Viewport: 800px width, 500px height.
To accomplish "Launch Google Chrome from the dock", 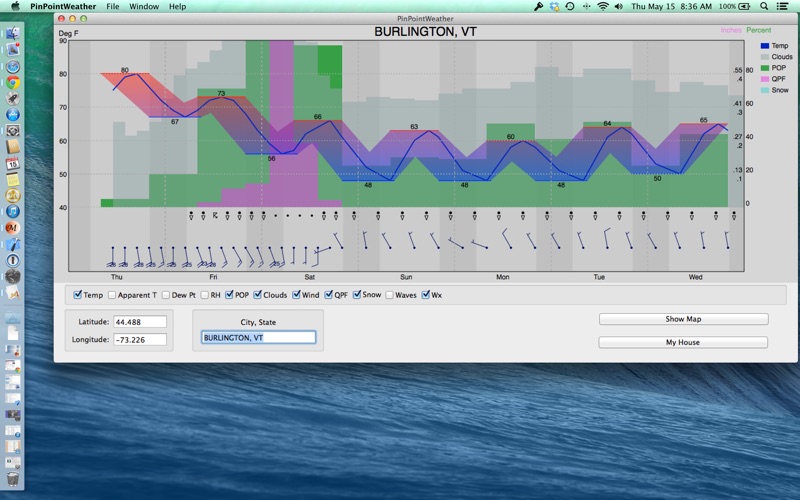I will pos(13,83).
